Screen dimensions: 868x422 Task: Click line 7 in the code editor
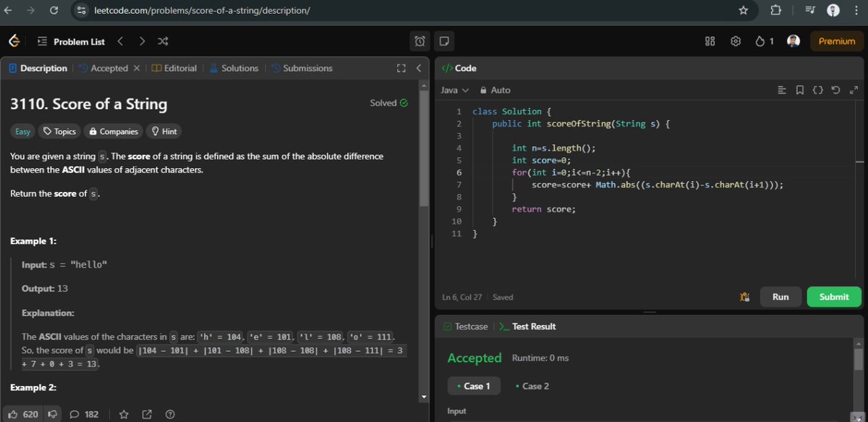click(x=658, y=185)
